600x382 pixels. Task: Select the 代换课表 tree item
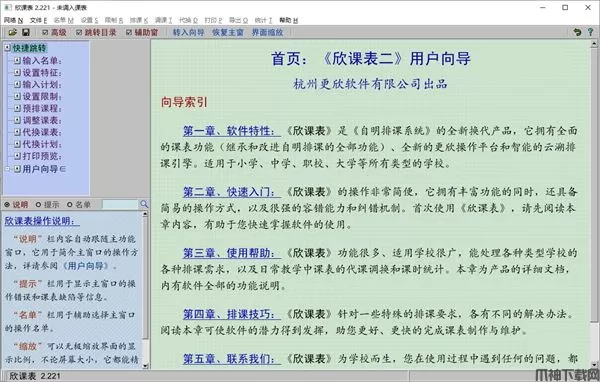click(42, 132)
